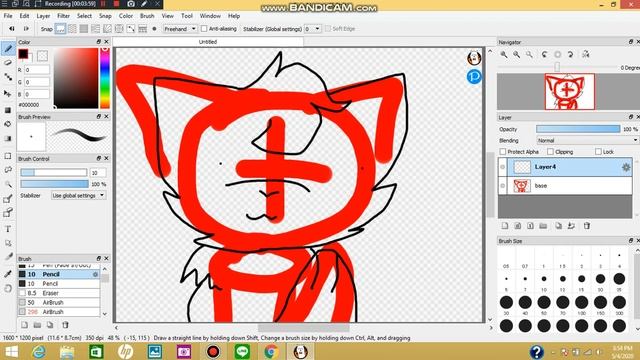Open Stabilizer global settings value dropdown
Image resolution: width=640 pixels, height=360 pixels.
click(x=313, y=29)
